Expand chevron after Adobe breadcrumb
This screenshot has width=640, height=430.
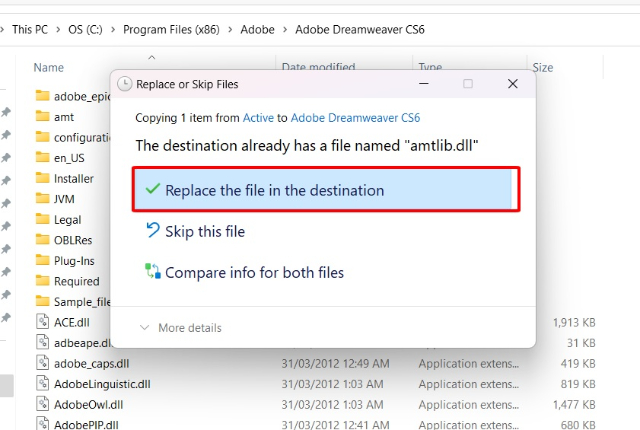coord(285,29)
